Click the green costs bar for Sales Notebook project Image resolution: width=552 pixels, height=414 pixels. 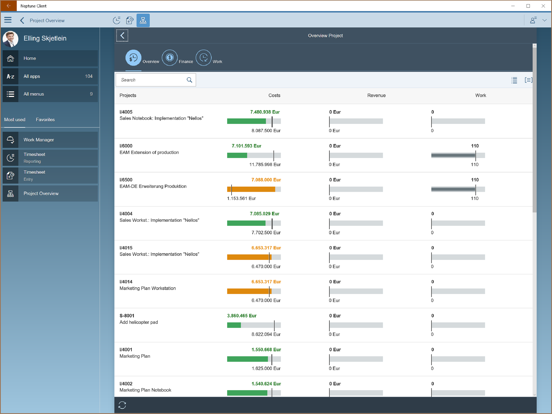point(246,121)
